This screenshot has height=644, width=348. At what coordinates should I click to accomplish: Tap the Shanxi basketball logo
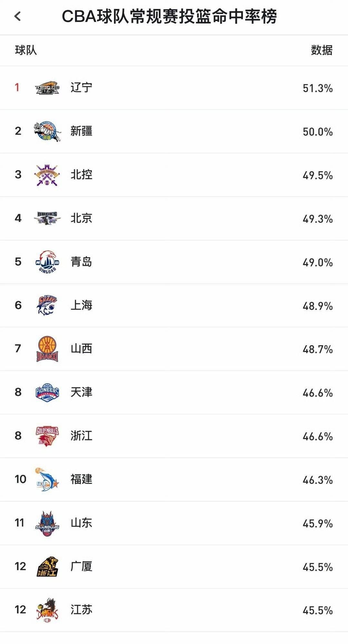[x=47, y=349]
